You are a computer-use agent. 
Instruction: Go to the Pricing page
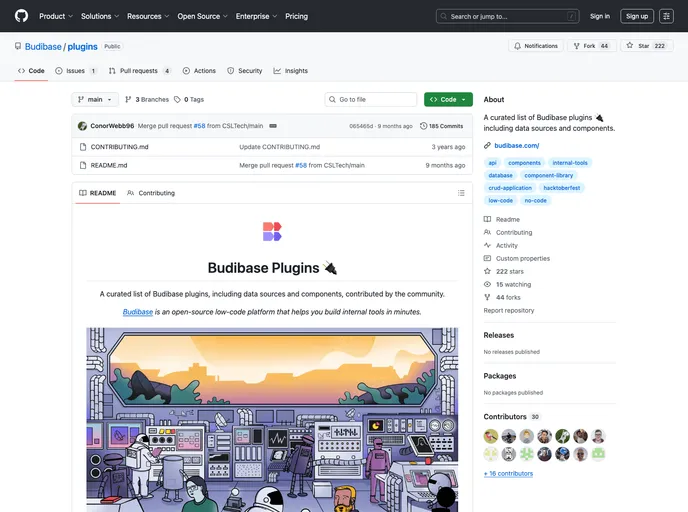297,16
